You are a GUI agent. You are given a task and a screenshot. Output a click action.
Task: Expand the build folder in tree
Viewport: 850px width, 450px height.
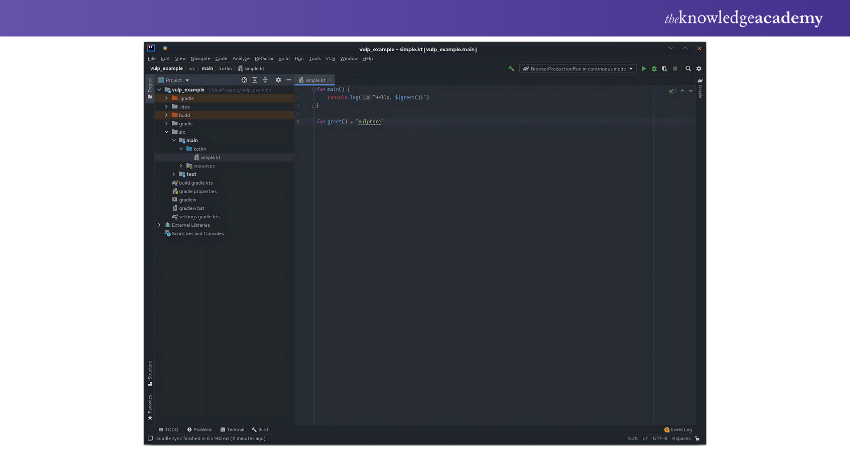pyautogui.click(x=166, y=115)
